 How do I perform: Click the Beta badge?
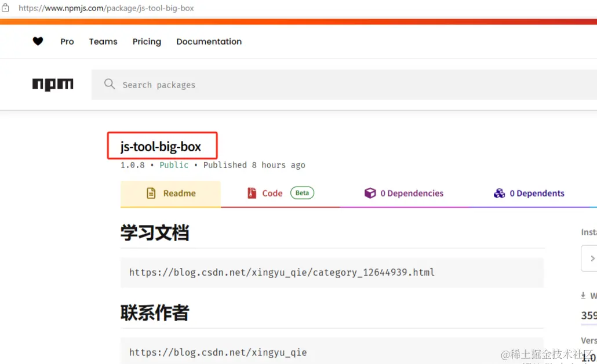tap(303, 193)
